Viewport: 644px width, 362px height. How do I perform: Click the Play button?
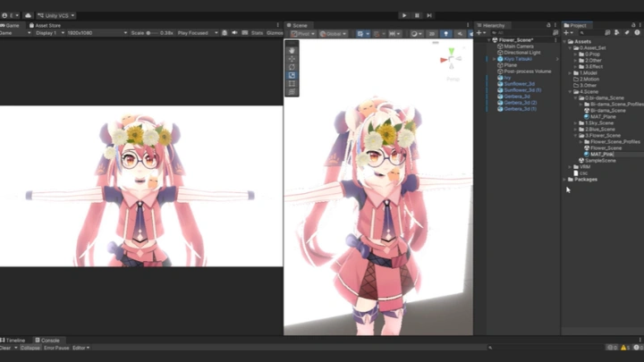(404, 15)
